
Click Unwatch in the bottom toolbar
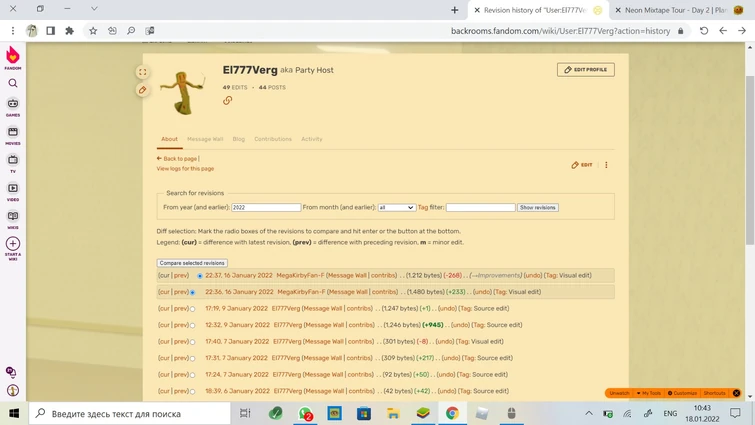coord(619,393)
